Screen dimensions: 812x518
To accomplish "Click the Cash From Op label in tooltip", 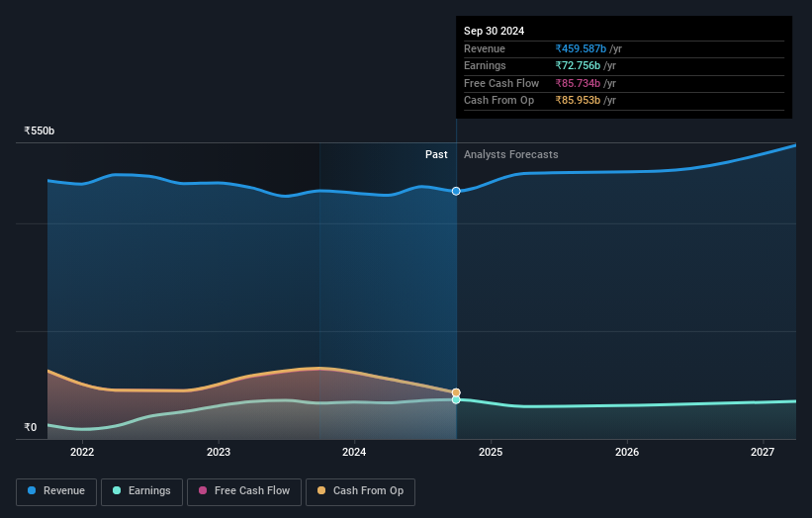I will click(498, 101).
